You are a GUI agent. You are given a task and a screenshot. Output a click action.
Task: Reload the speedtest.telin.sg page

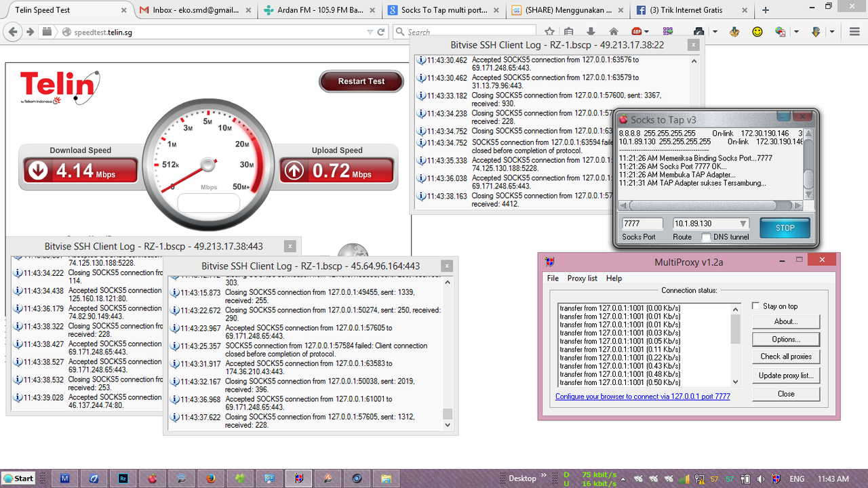coord(381,32)
